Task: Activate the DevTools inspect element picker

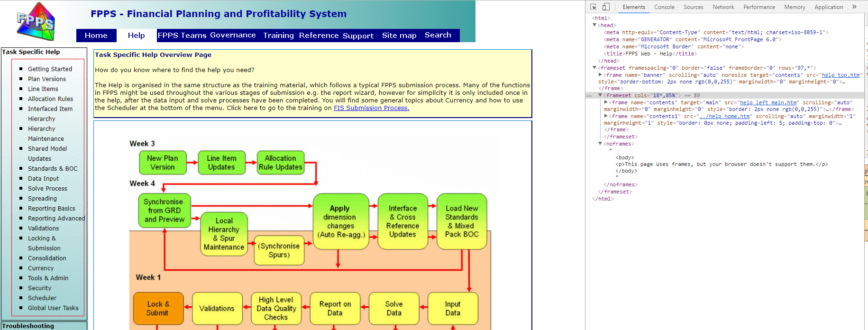Action: (x=593, y=7)
